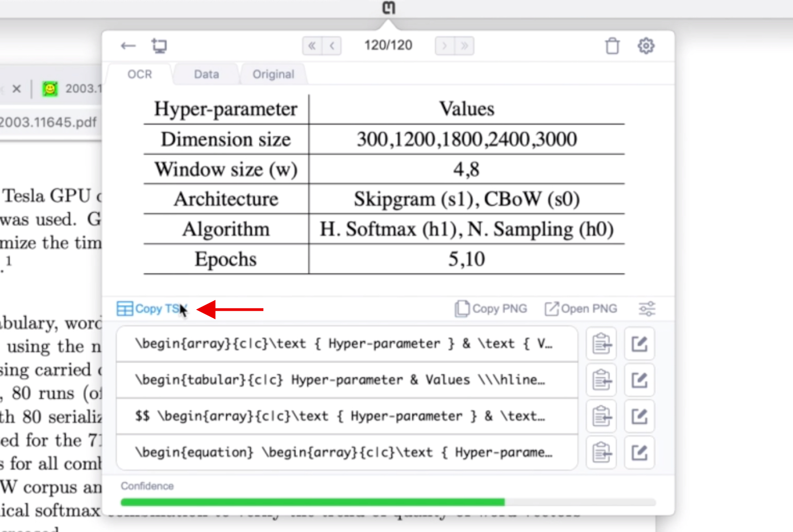This screenshot has width=793, height=532.
Task: Copy the $$ equation using its clipboard icon
Action: tap(601, 416)
